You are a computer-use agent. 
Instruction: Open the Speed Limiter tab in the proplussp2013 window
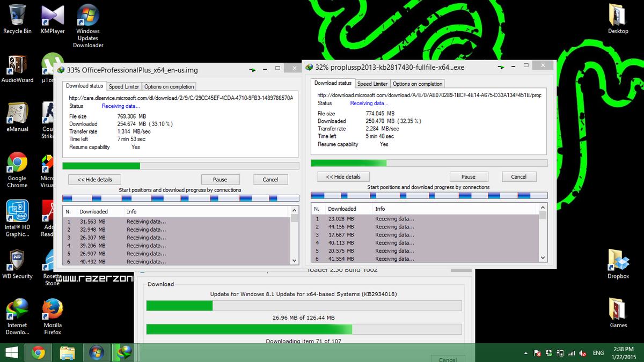[x=372, y=84]
